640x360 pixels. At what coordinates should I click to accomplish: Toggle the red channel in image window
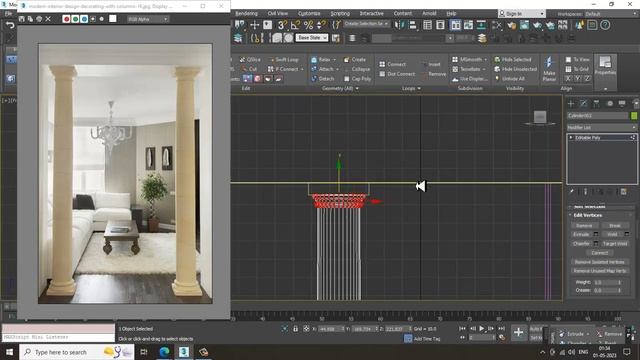pyautogui.click(x=66, y=19)
